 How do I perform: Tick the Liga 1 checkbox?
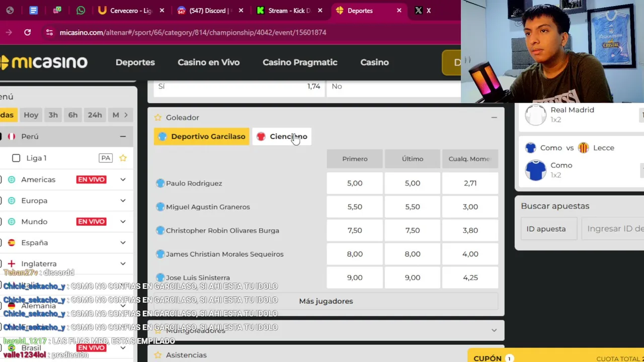pos(16,158)
